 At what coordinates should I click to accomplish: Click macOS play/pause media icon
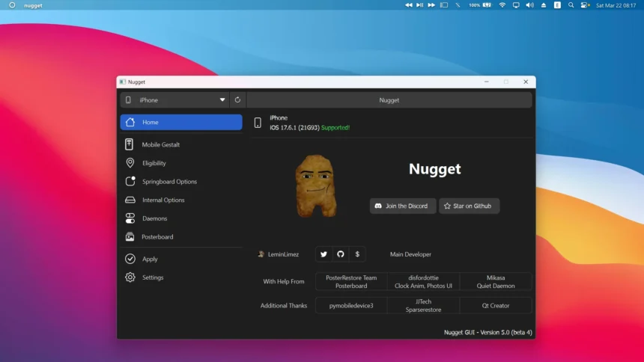[x=419, y=5]
